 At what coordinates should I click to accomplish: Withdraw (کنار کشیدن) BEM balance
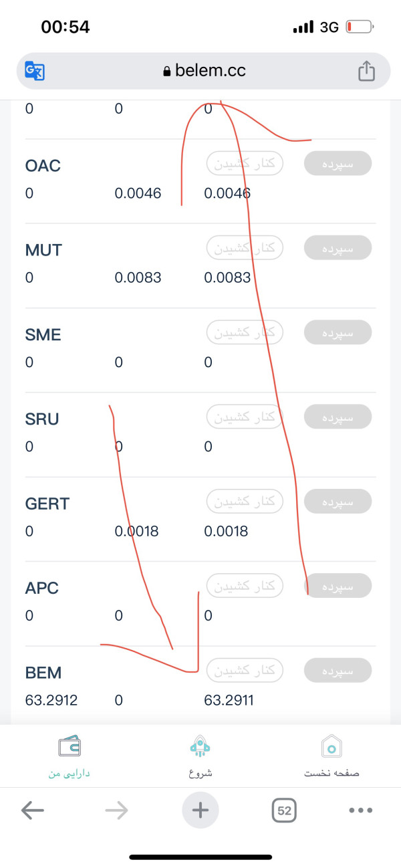click(245, 670)
